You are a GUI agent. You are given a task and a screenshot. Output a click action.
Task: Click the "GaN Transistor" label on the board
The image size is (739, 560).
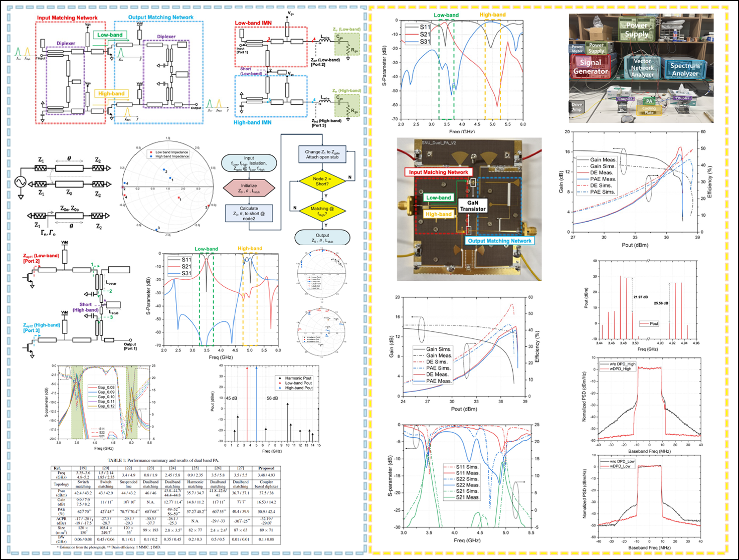(473, 206)
